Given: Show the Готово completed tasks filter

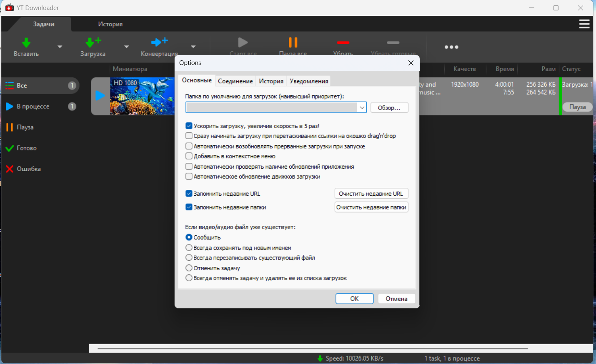Looking at the screenshot, I should [x=27, y=148].
